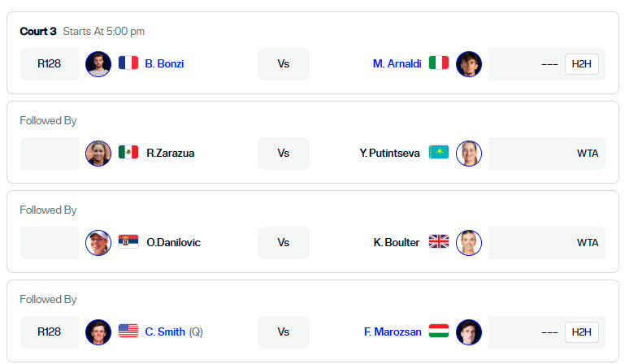625x364 pixels.
Task: Open C. Smith player link
Action: (x=165, y=331)
